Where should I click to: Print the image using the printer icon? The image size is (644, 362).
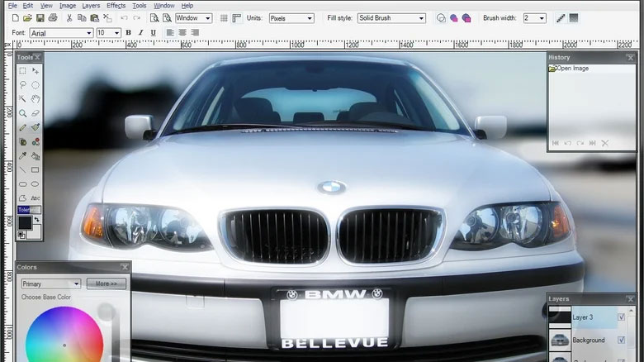(x=53, y=17)
